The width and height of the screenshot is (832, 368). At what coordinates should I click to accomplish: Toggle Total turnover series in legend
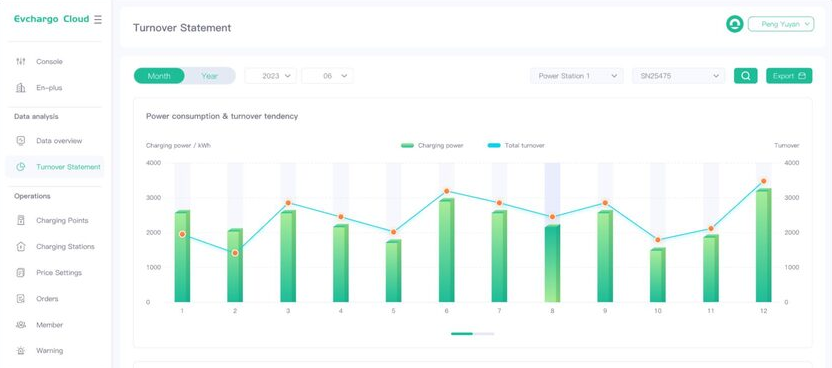[516, 145]
